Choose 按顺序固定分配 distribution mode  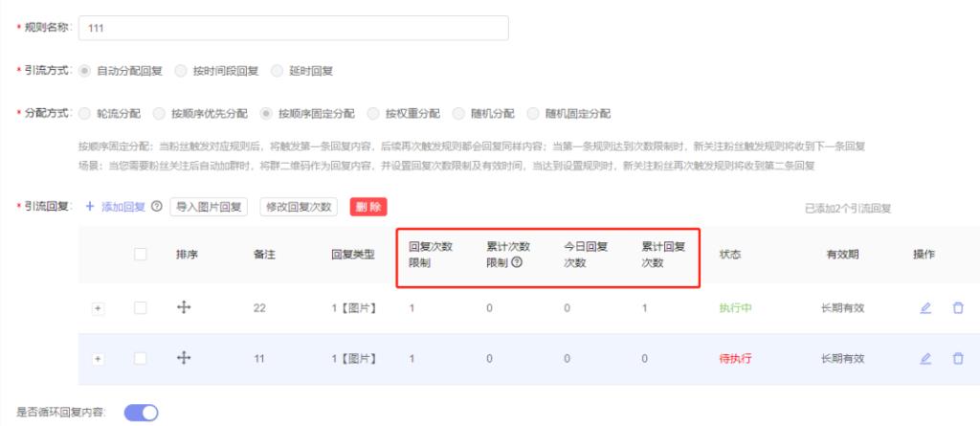(x=266, y=113)
